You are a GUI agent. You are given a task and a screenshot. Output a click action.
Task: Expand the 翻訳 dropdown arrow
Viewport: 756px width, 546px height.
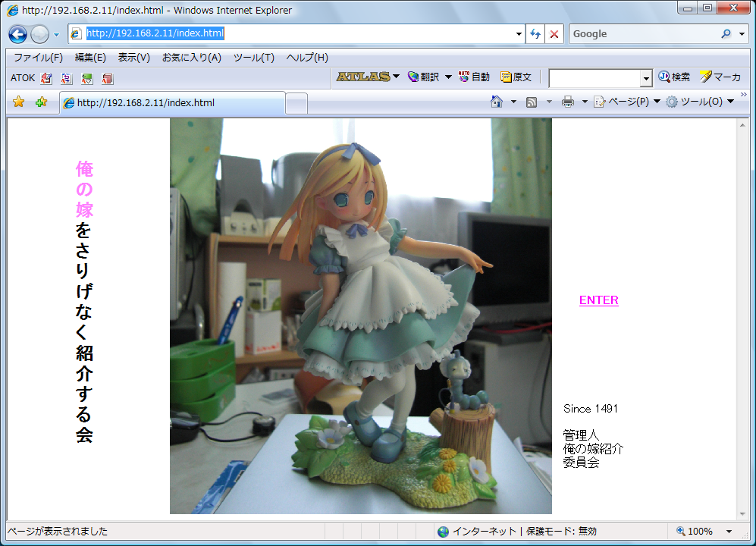point(448,77)
